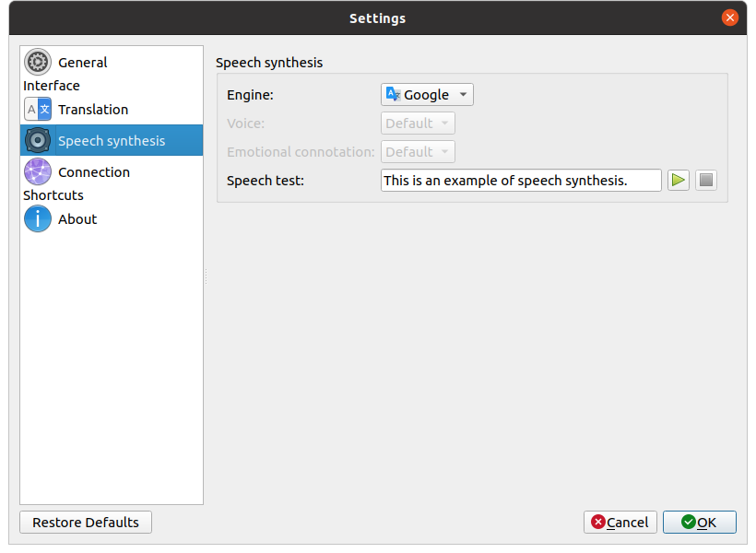Image resolution: width=756 pixels, height=553 pixels.
Task: Click the empty area below About in sidebar
Action: 111,369
